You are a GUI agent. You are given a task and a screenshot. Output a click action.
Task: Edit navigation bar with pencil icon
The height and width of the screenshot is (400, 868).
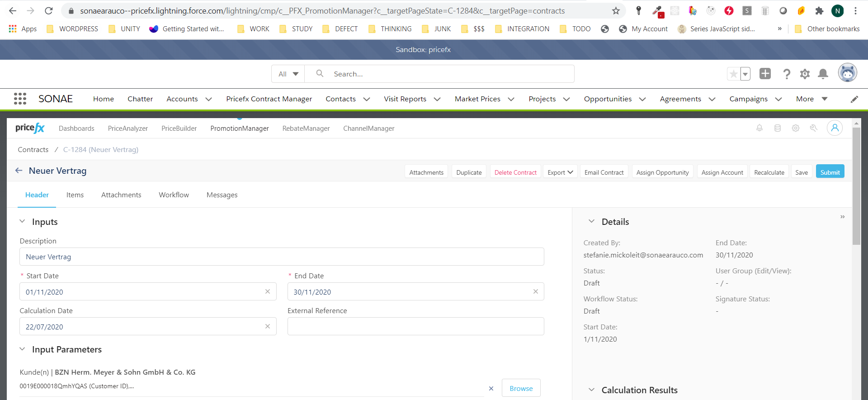854,99
